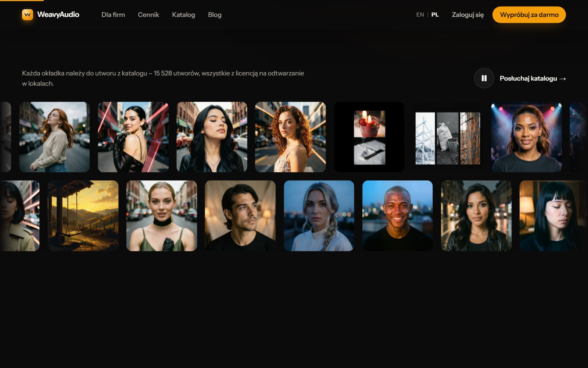This screenshot has height=368, width=588.
Task: Click the woman with black choker cover
Action: 162,216
